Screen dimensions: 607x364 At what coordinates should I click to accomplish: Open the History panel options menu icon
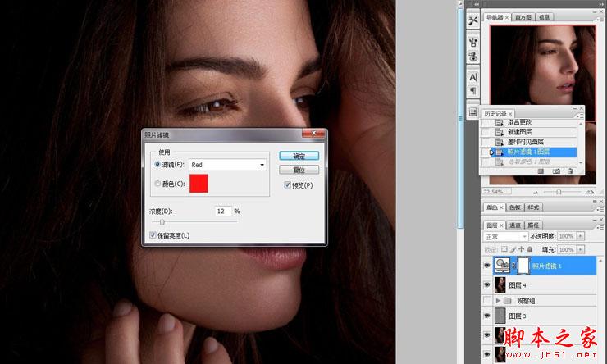pos(580,116)
